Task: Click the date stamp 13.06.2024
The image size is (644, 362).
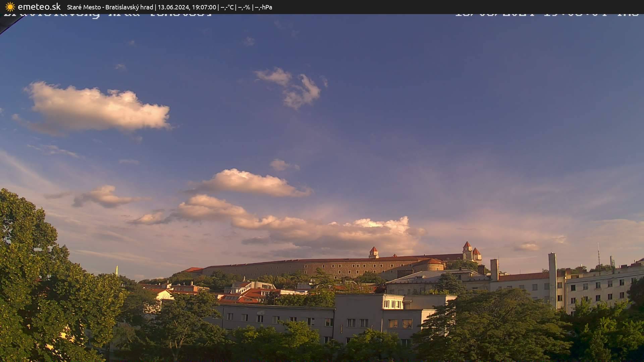Action: point(174,7)
